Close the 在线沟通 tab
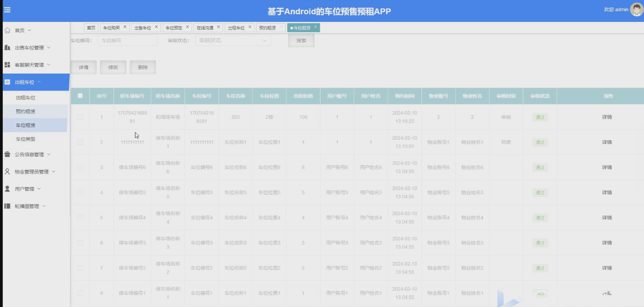644x307 pixels. pos(219,27)
